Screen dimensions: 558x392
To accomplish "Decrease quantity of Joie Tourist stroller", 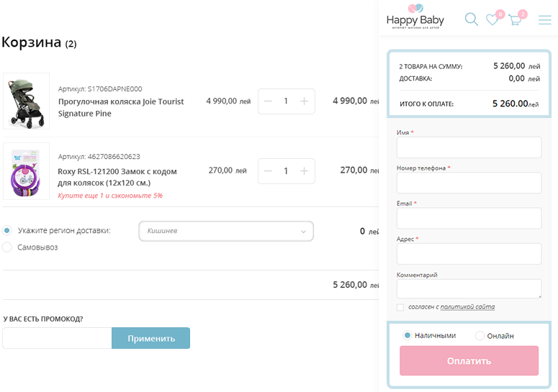I will 268,101.
